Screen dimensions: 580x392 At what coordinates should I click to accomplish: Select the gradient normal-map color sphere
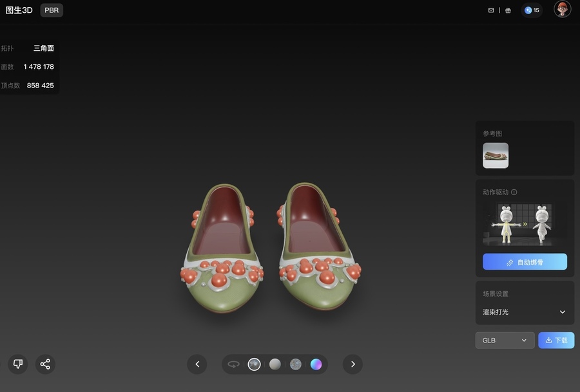click(x=316, y=364)
